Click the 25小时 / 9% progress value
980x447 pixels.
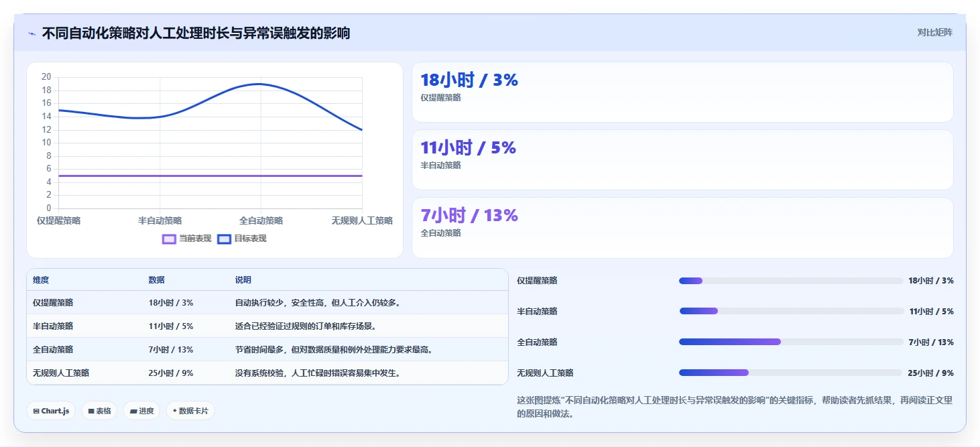(930, 373)
